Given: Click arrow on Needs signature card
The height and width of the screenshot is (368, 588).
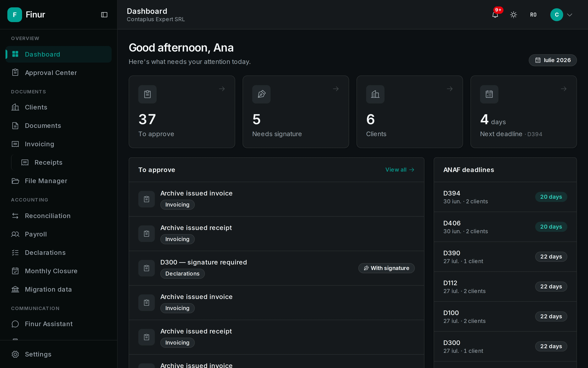Looking at the screenshot, I should coord(336,89).
